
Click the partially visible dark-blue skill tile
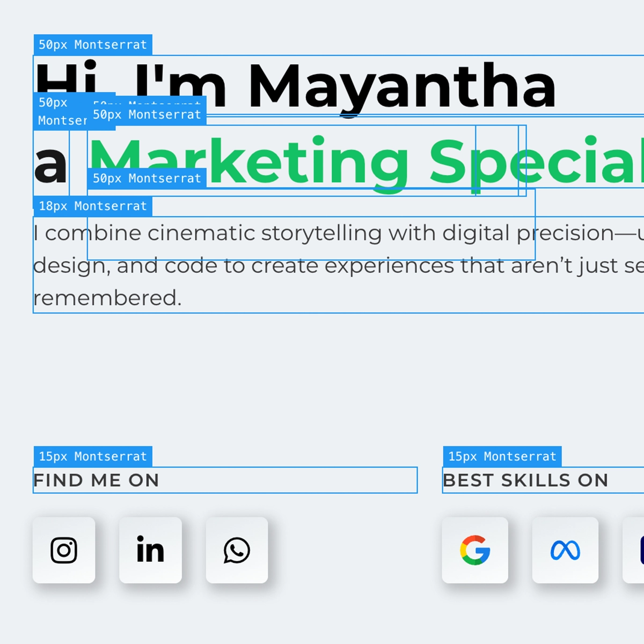click(x=636, y=550)
